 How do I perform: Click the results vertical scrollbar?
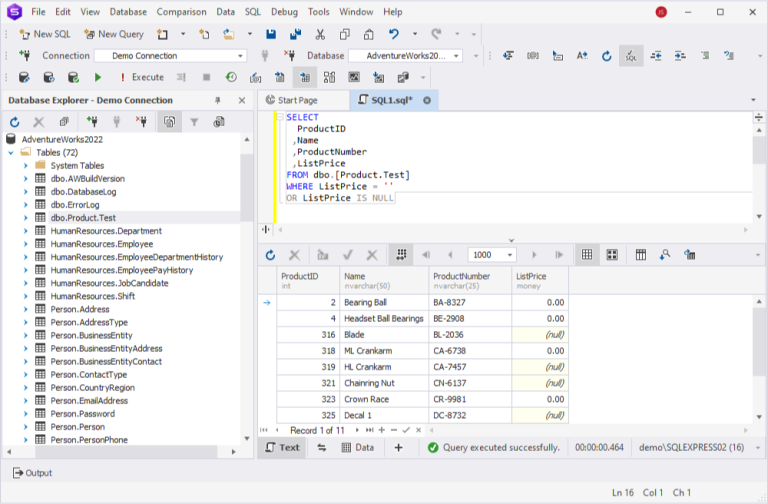click(x=760, y=340)
